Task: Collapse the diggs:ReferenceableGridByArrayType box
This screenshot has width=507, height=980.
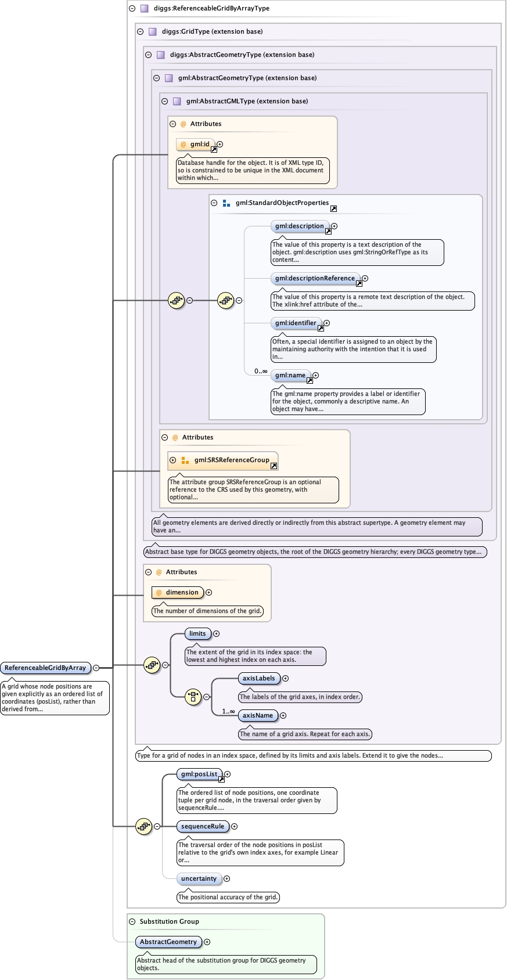Action: (x=132, y=9)
